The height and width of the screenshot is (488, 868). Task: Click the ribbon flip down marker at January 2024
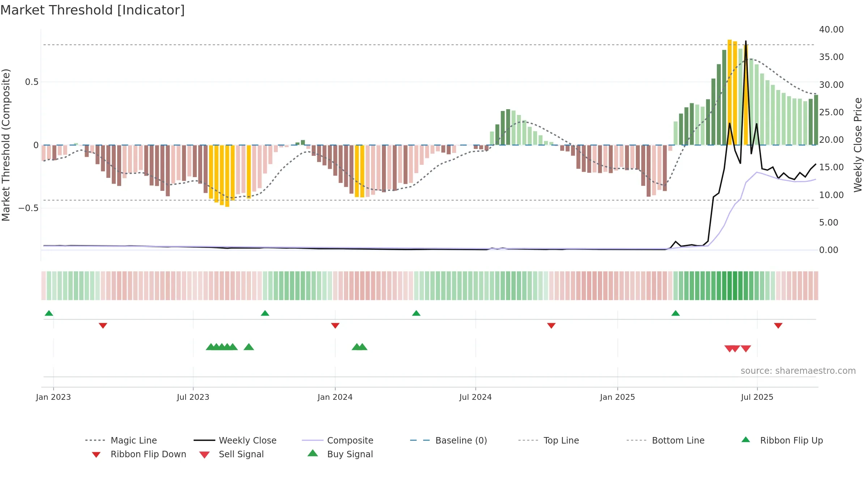coord(335,326)
